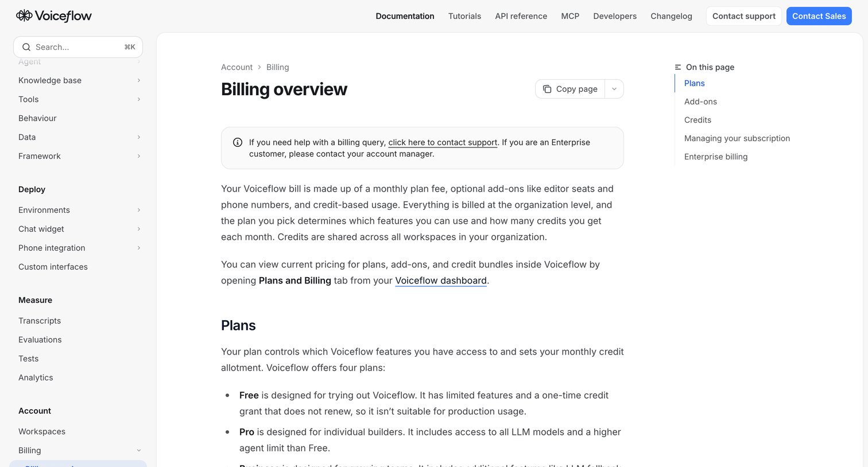Follow the Voiceflow dashboard link
This screenshot has height=467, width=868.
coord(441,281)
